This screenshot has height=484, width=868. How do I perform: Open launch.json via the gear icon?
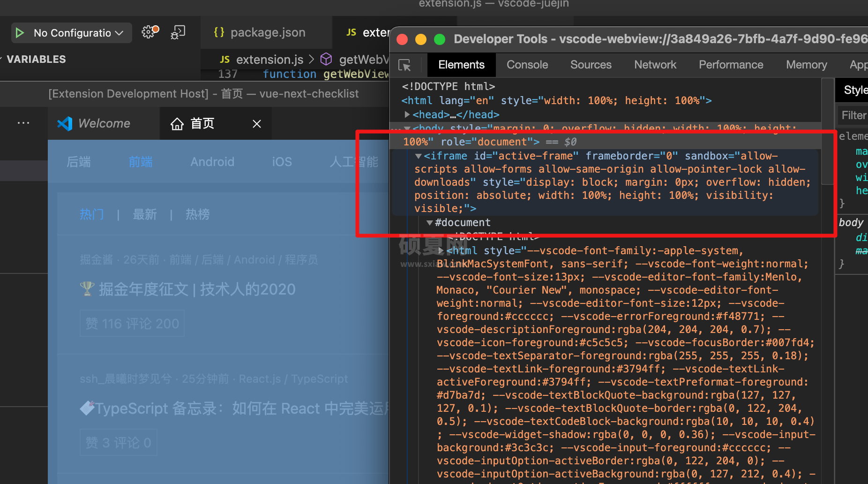tap(150, 32)
